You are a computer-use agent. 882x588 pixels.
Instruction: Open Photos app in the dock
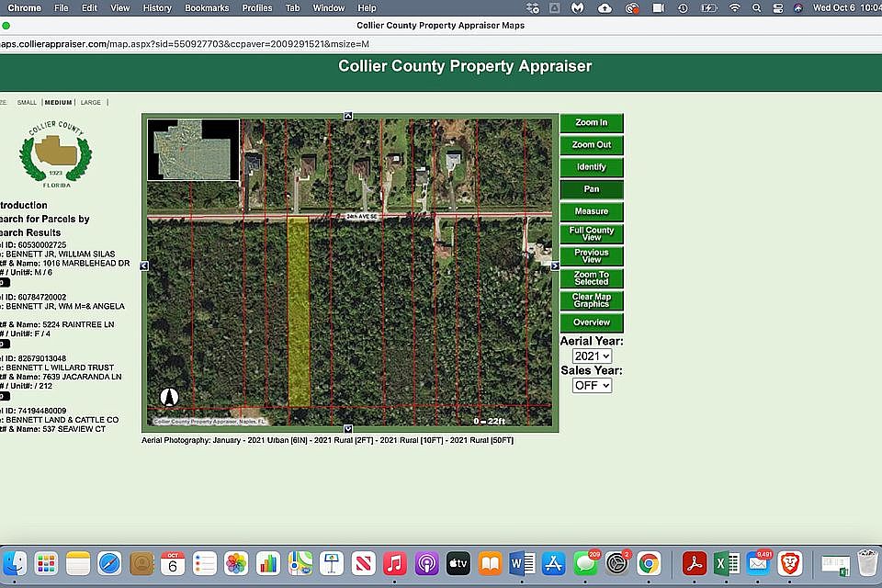(x=236, y=563)
